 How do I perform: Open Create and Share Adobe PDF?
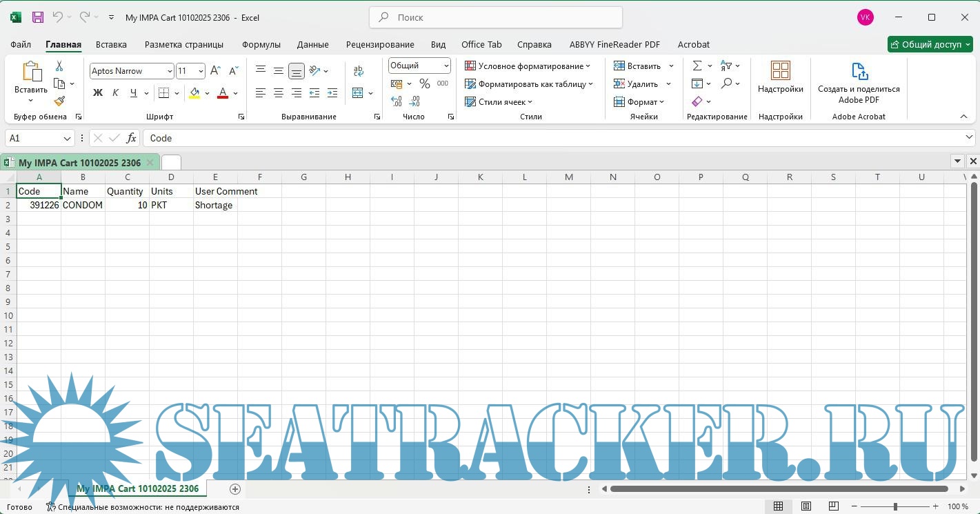pos(859,83)
